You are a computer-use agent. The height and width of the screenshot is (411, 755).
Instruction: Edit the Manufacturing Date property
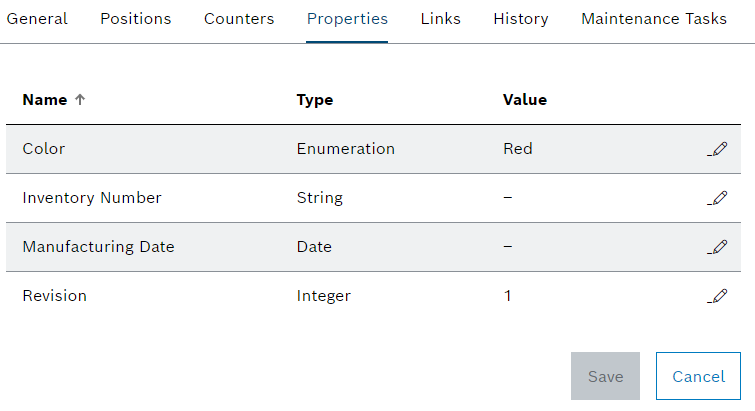pos(717,247)
